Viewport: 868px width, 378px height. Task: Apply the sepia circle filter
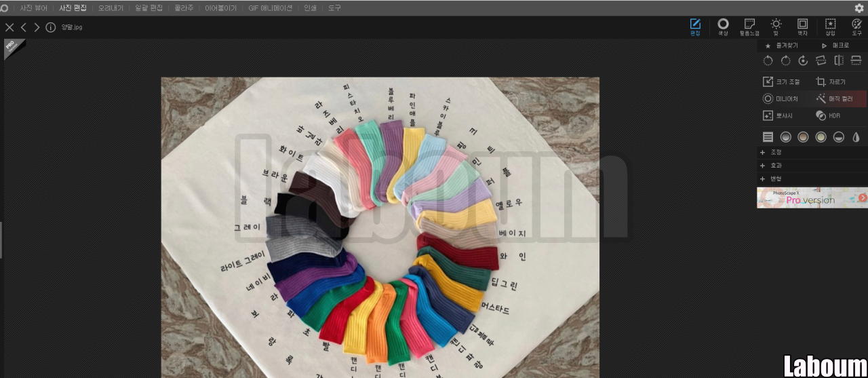803,137
